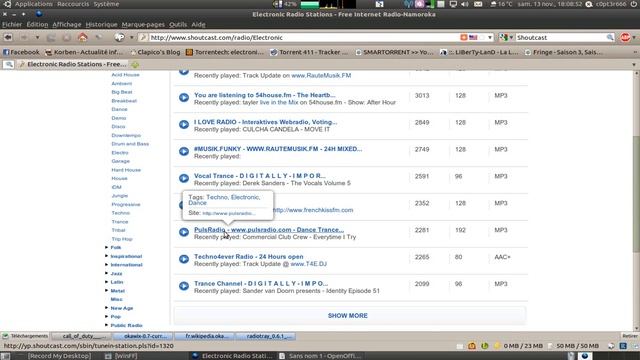Select the Trance subgenre

tap(120, 222)
